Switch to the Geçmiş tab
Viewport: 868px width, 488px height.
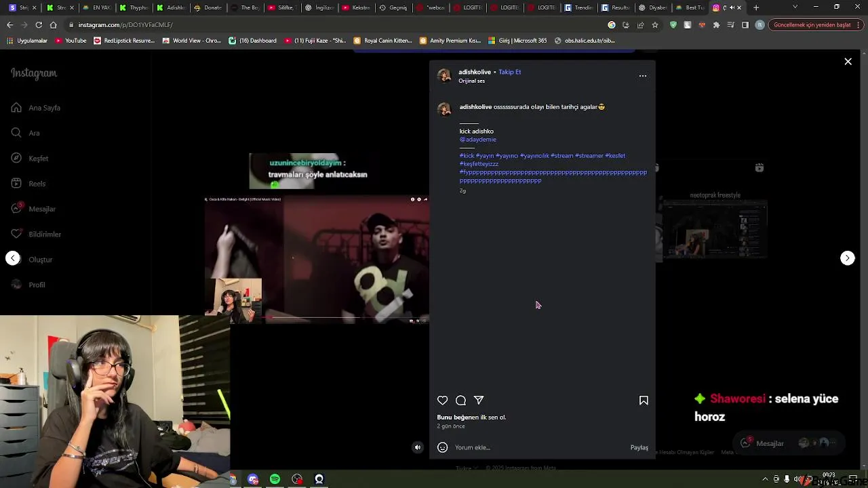[393, 7]
